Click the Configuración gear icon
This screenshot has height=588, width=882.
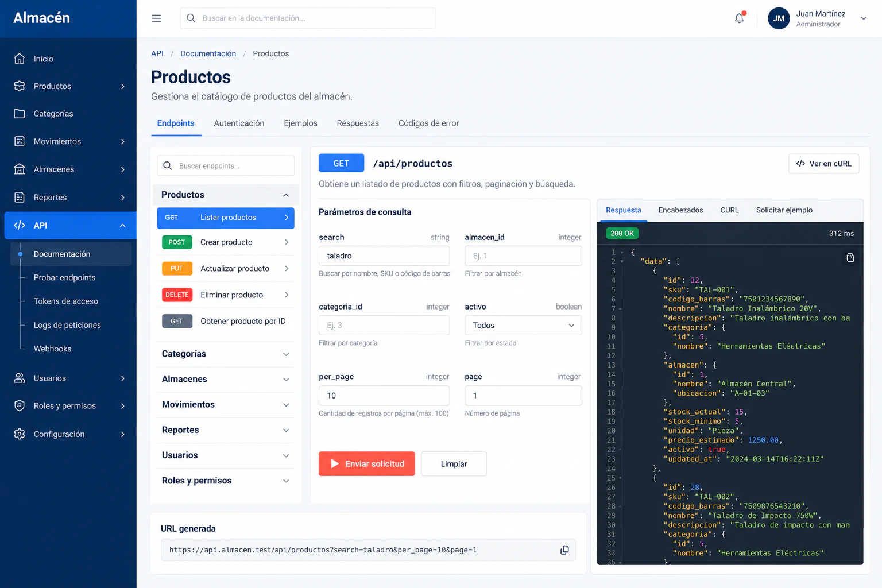[x=20, y=434]
